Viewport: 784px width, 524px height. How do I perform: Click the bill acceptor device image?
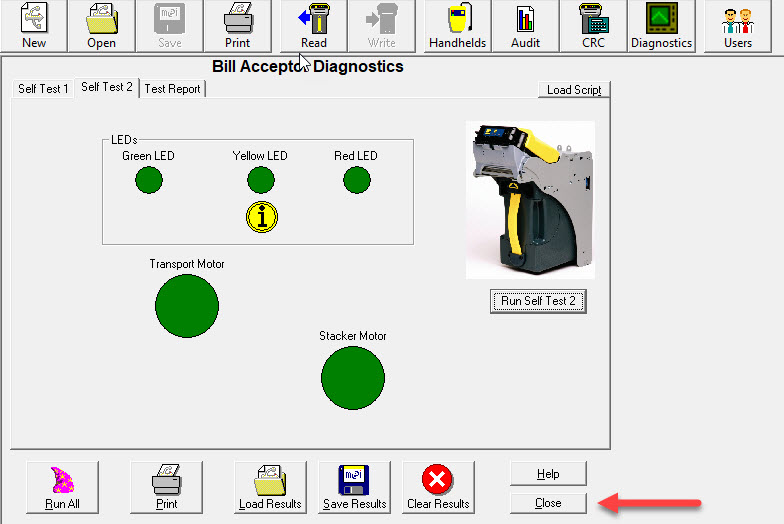click(x=530, y=200)
